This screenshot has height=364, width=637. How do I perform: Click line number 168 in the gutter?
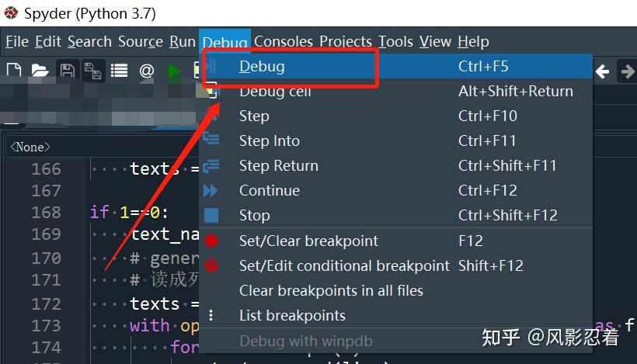click(46, 213)
